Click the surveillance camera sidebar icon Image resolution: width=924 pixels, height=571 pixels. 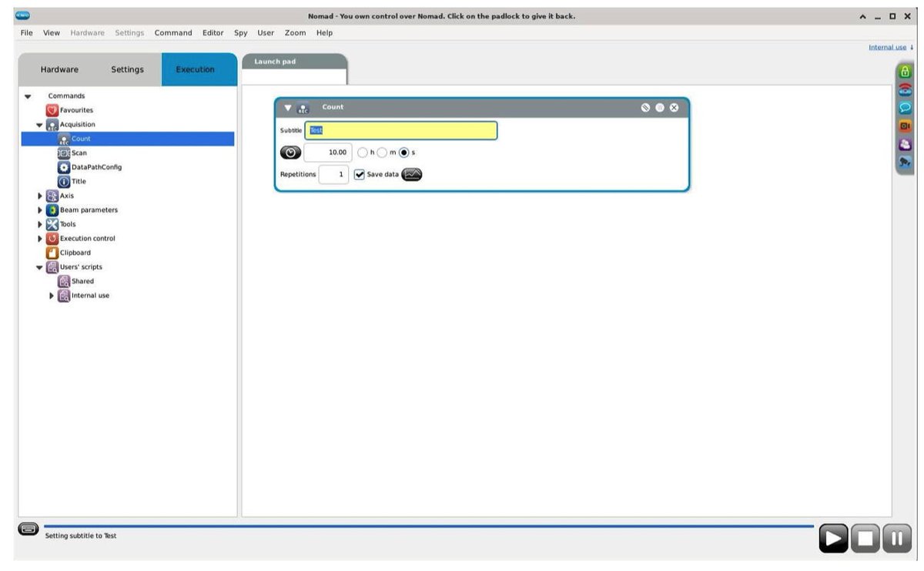pyautogui.click(x=905, y=162)
